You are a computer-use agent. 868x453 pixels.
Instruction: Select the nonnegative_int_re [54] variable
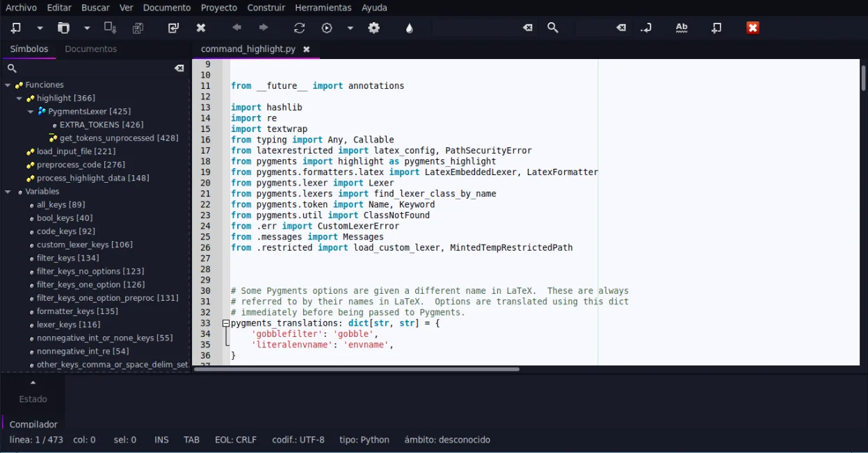point(83,352)
